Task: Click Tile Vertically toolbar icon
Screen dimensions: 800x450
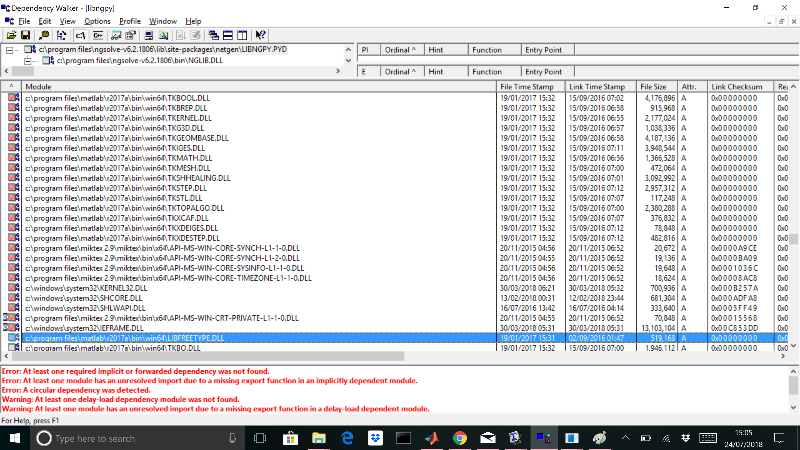Action: click(x=242, y=35)
